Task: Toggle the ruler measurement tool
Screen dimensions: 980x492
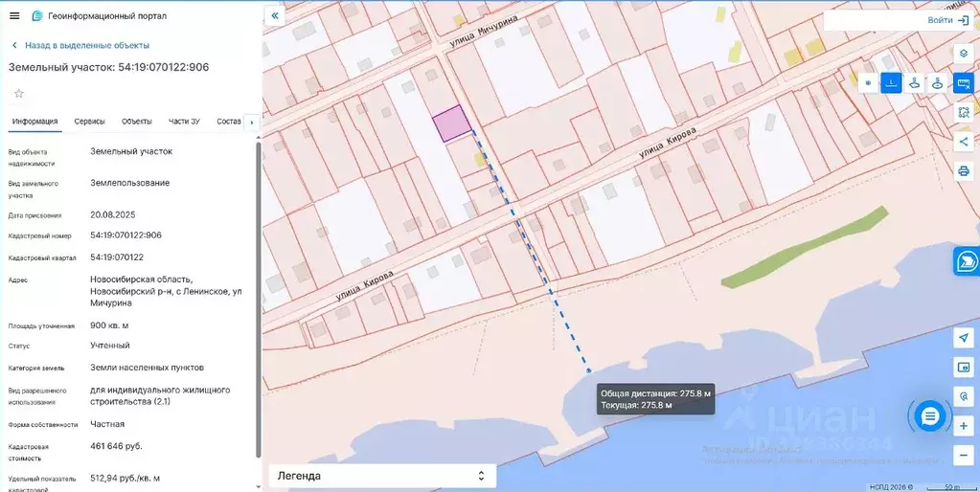Action: (964, 83)
